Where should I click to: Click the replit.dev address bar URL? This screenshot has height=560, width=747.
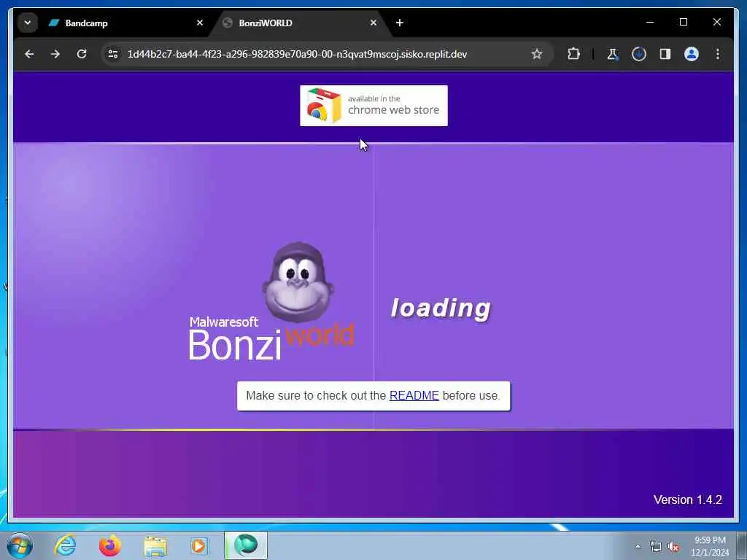tap(297, 54)
